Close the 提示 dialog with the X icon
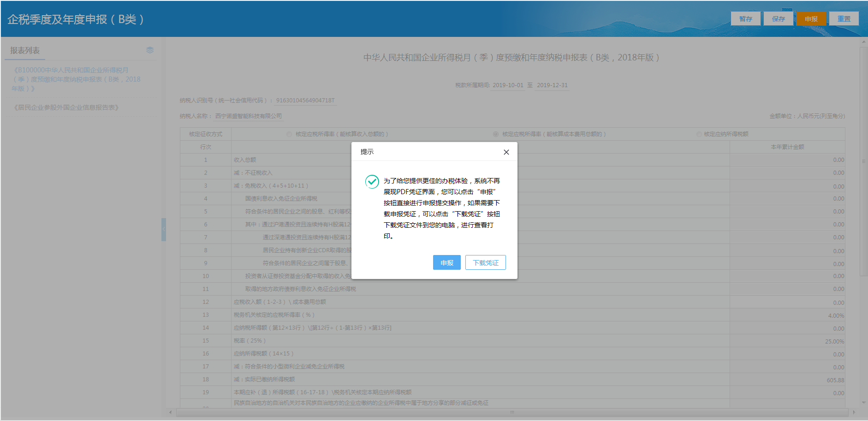Screen dimensions: 868x421 (x=506, y=152)
